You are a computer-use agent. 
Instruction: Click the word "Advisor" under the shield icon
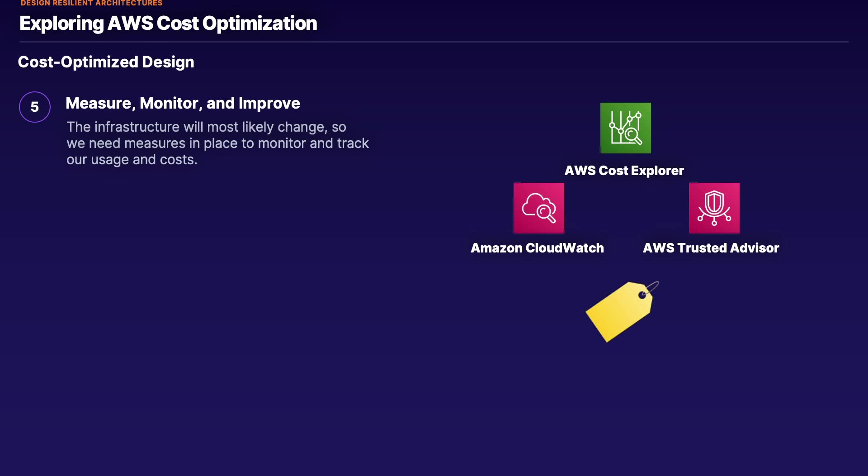754,248
